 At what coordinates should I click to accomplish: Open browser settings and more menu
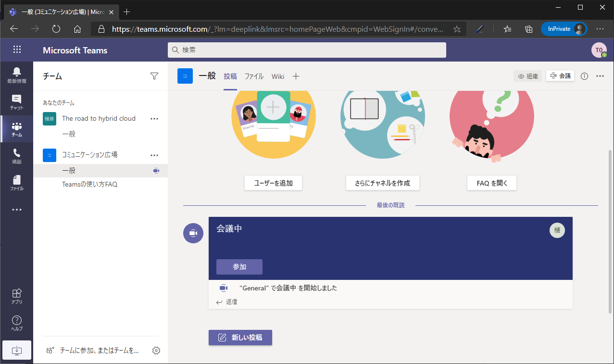(x=600, y=29)
